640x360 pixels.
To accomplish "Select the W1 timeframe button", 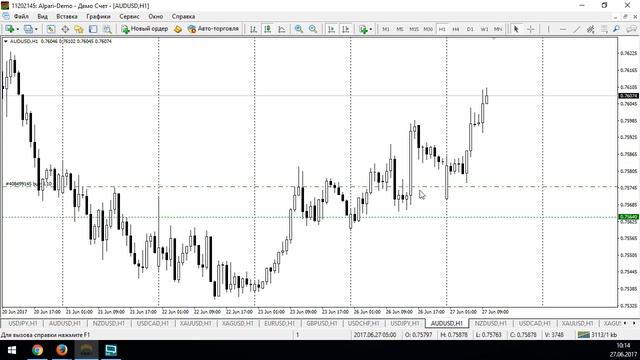I will click(484, 29).
